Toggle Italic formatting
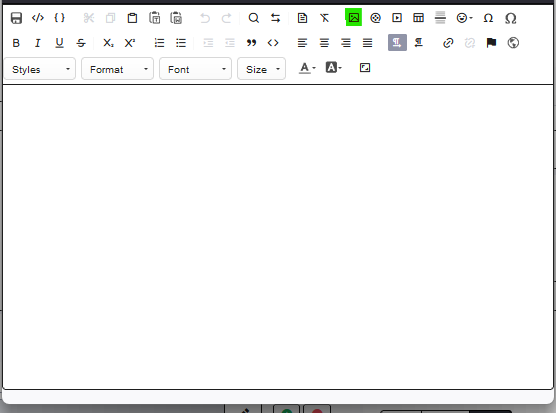Viewport: 556px width, 413px height. pos(38,43)
